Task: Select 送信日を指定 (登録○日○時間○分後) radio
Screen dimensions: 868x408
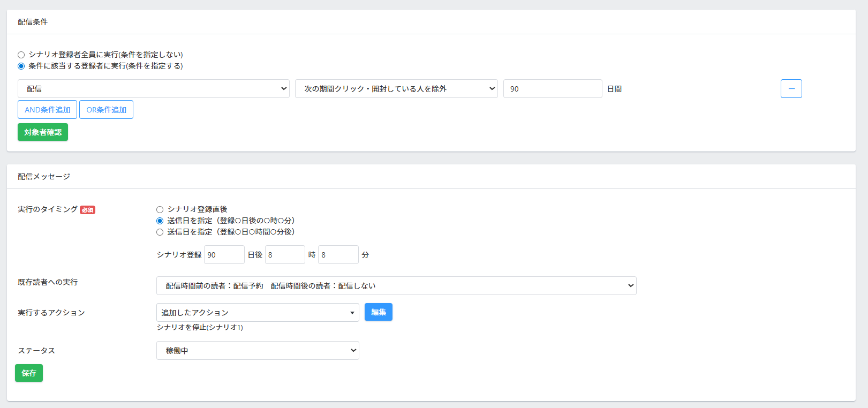Action: [160, 232]
